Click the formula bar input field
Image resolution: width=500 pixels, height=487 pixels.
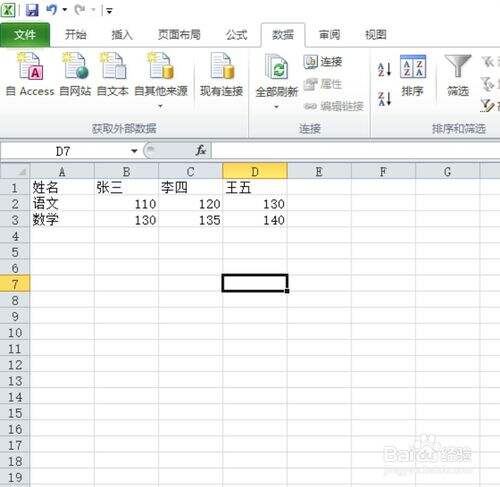[x=355, y=151]
